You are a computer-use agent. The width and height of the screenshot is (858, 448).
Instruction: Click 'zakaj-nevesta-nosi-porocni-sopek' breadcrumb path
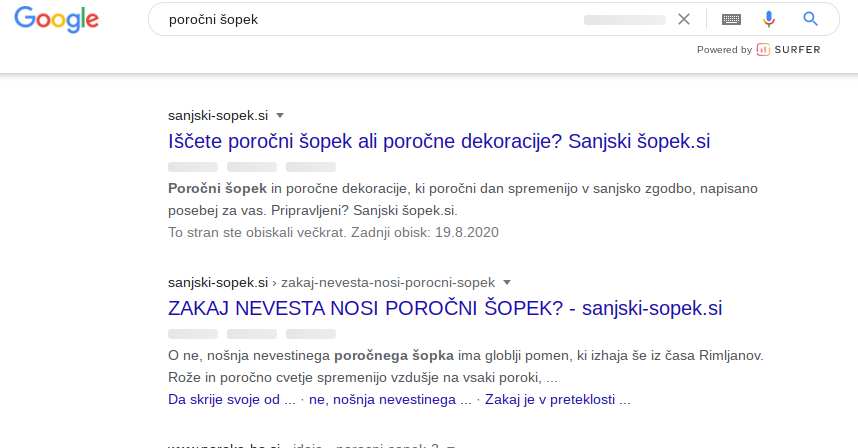tap(388, 282)
